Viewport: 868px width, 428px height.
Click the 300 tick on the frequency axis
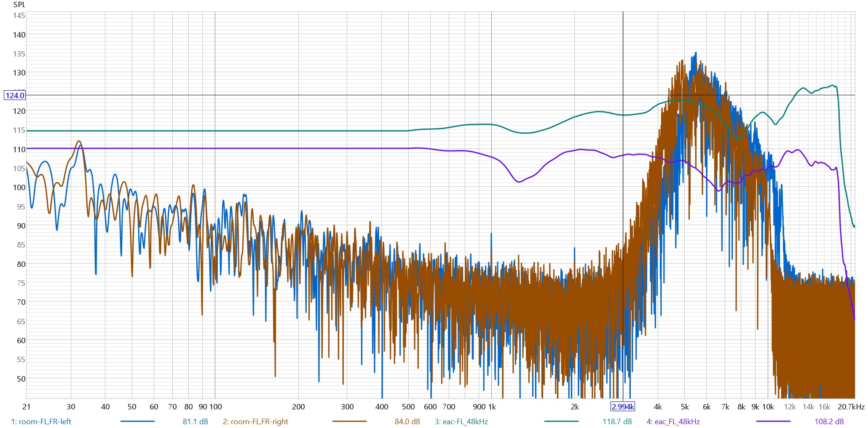347,406
